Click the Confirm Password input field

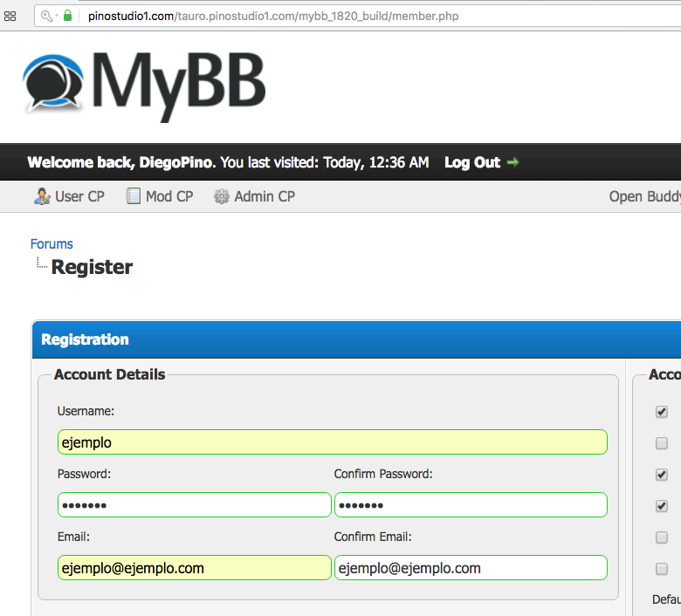[471, 505]
